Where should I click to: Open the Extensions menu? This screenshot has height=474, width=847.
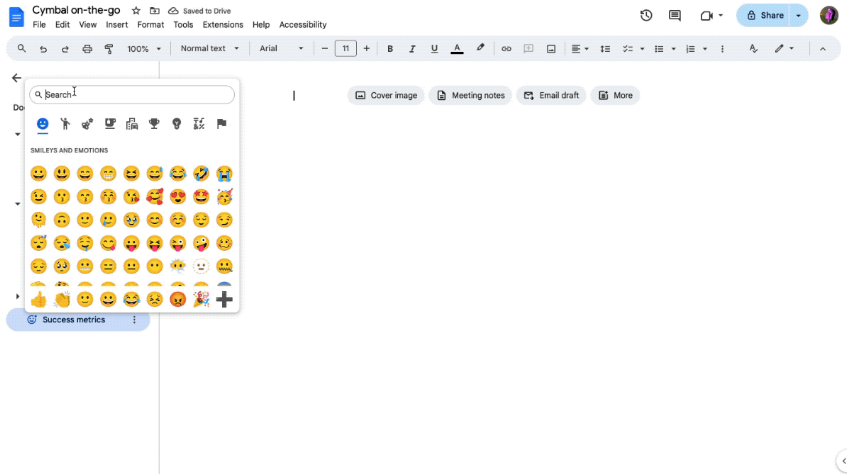pos(222,24)
